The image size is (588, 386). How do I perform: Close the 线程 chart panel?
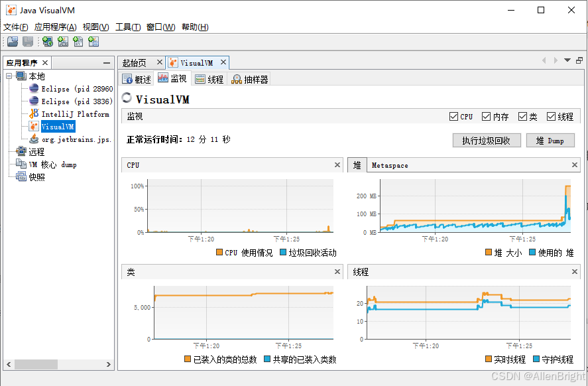coord(575,271)
